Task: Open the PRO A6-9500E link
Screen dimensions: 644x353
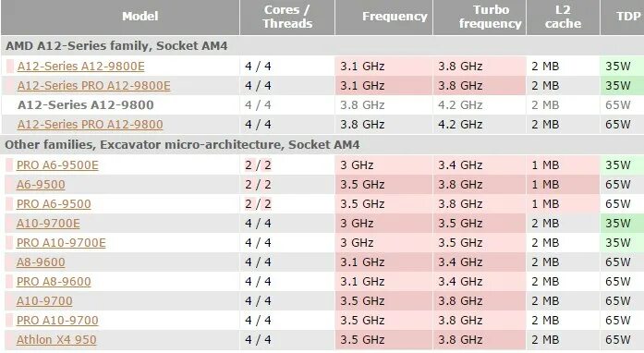Action: click(x=57, y=165)
